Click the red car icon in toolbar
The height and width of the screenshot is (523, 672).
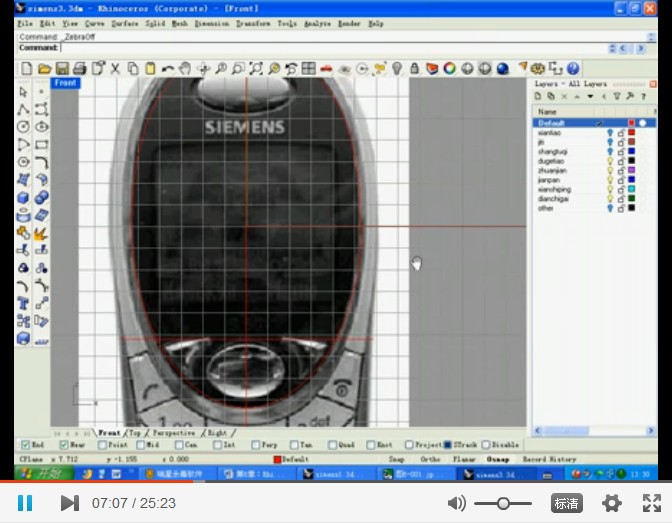point(326,69)
